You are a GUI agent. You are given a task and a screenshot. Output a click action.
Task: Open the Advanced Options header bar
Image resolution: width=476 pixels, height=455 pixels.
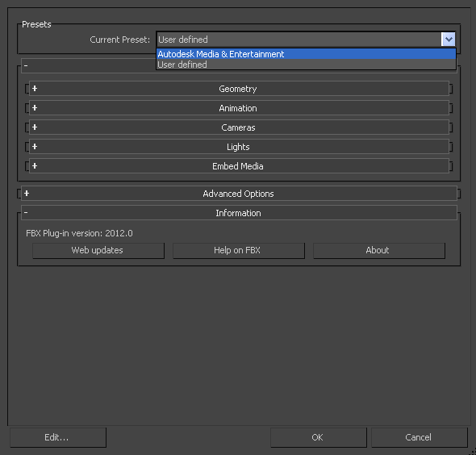point(239,194)
